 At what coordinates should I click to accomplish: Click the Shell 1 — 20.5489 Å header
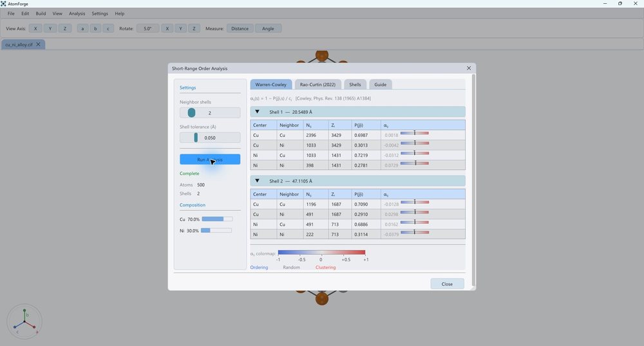[357, 111]
